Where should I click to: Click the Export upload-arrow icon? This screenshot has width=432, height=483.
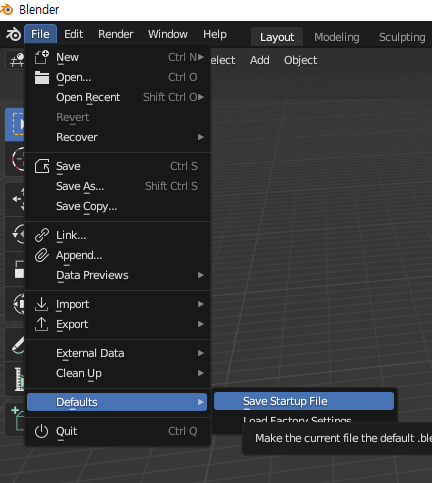pos(41,324)
